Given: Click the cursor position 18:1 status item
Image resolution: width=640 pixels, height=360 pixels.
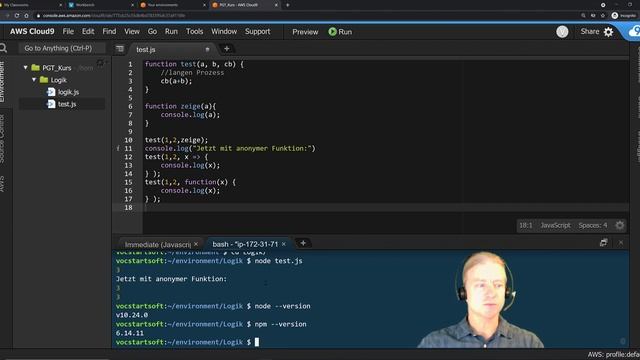Looking at the screenshot, I should (x=525, y=225).
